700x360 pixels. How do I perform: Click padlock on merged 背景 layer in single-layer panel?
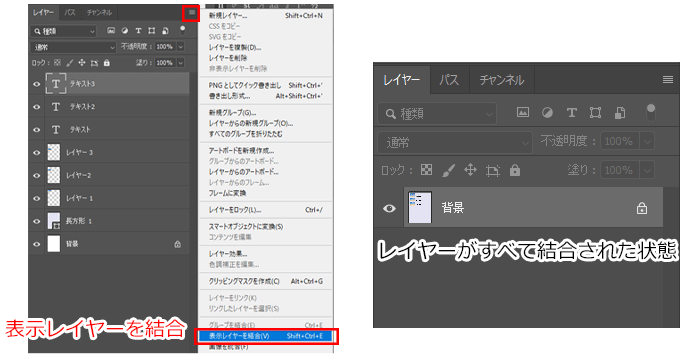coord(642,208)
